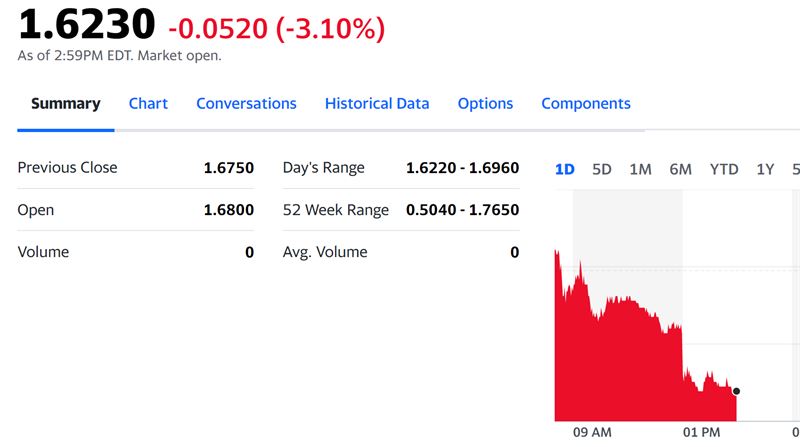
Task: Click the Previous Close value 1.6750
Action: click(x=228, y=168)
